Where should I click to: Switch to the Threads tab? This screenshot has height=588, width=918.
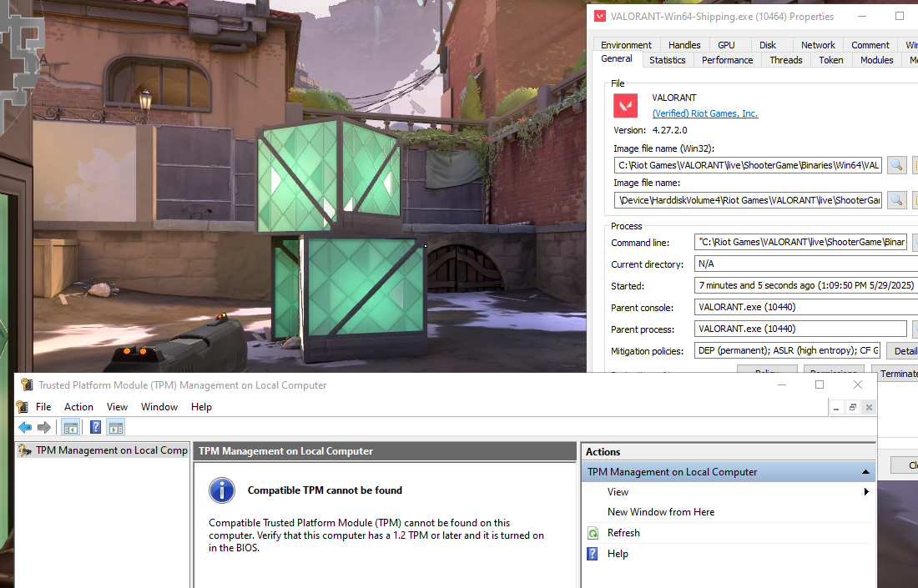(785, 60)
